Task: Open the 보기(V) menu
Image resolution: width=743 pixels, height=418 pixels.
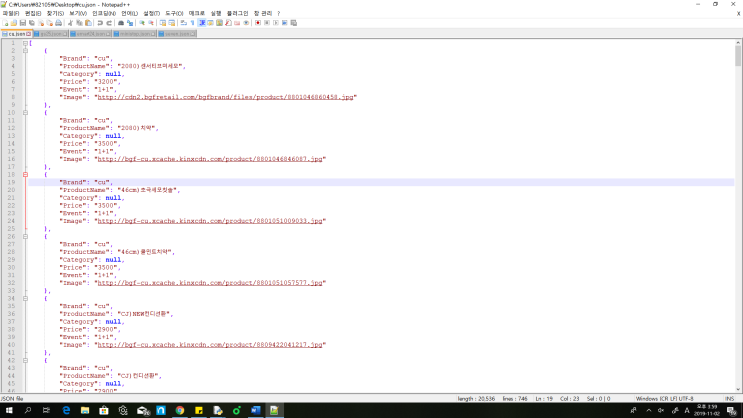Action: (x=78, y=13)
